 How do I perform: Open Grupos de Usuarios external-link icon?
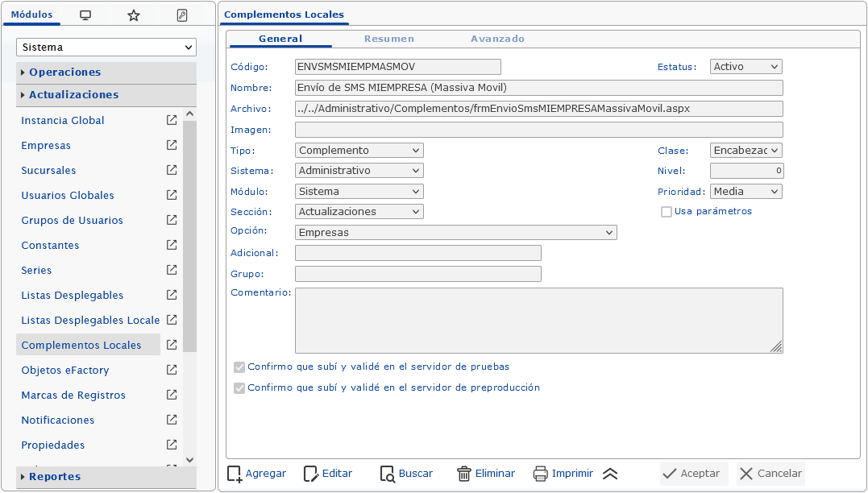click(x=172, y=220)
